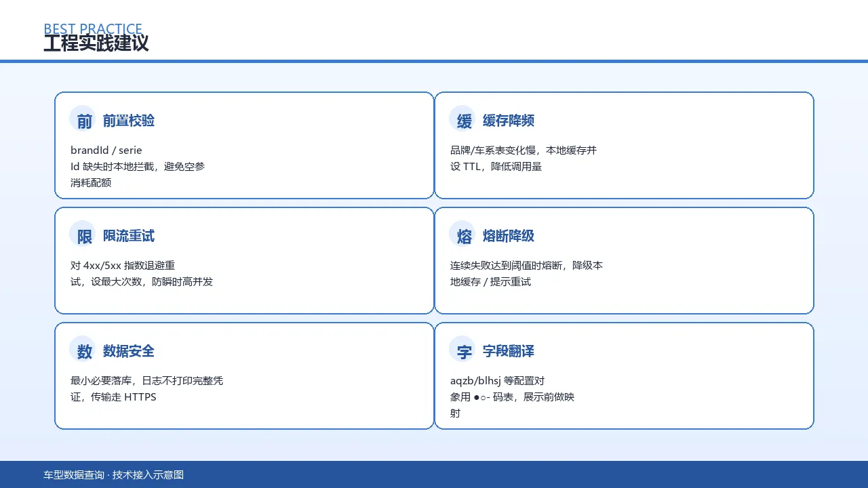The width and height of the screenshot is (868, 488).
Task: Click the 熔断降级 card heading
Action: coord(509,236)
